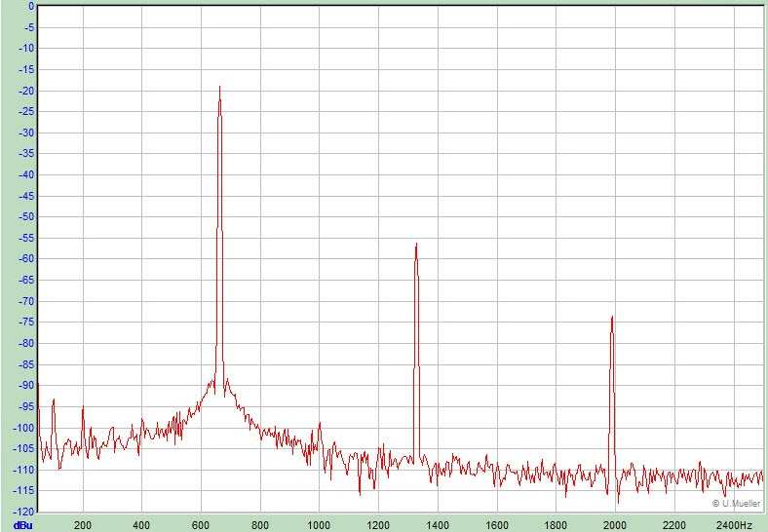Click the 1600 frequency axis label
This screenshot has width=768, height=532.
tap(496, 524)
